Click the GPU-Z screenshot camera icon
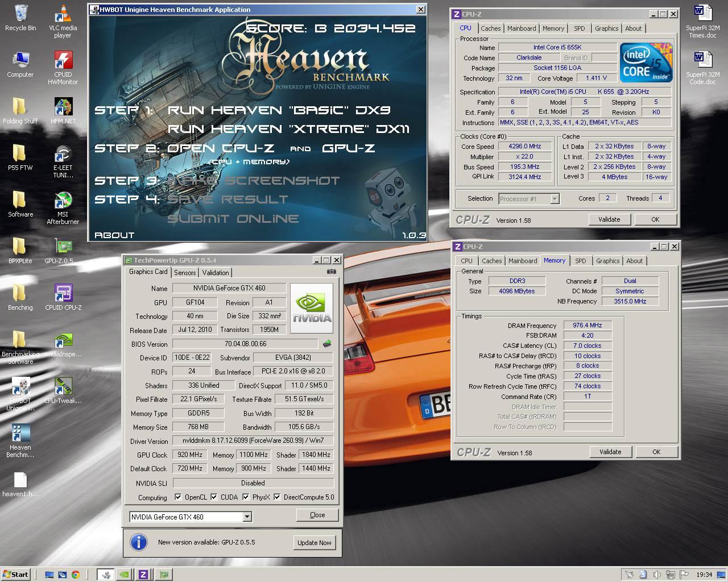 pyautogui.click(x=332, y=272)
